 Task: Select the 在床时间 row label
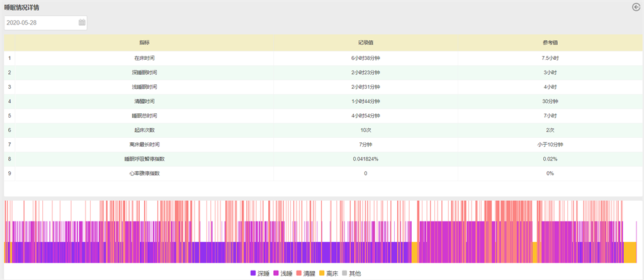[x=144, y=58]
